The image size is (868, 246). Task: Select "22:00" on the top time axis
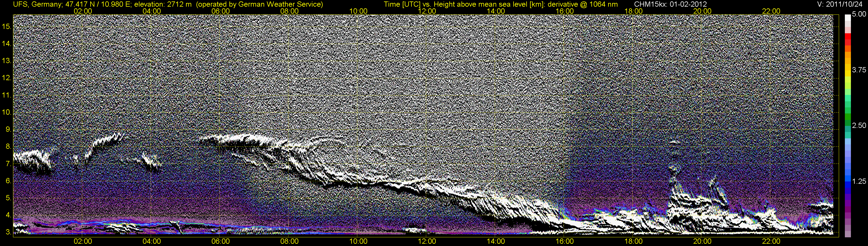pyautogui.click(x=771, y=11)
